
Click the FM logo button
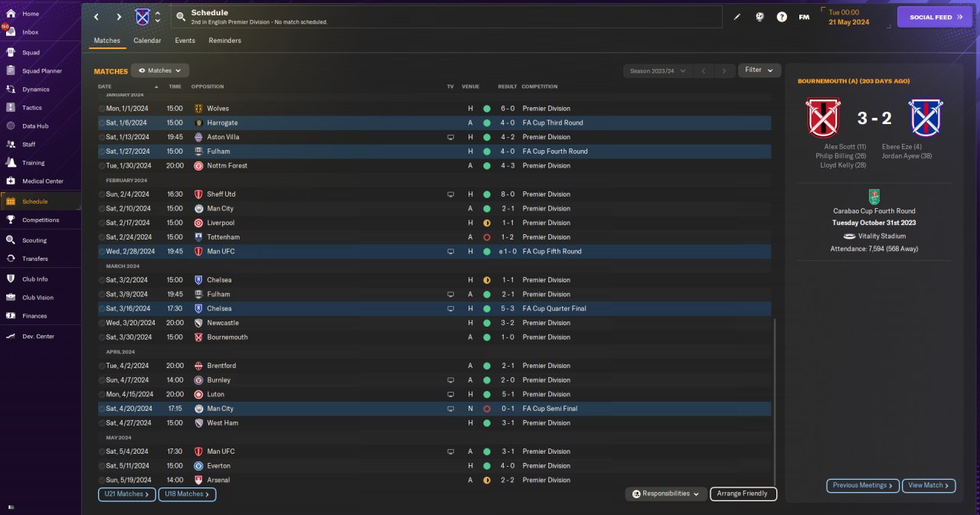click(804, 17)
